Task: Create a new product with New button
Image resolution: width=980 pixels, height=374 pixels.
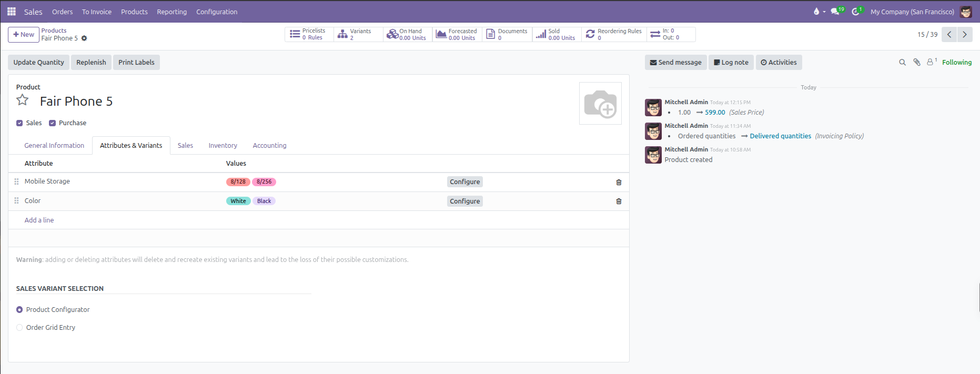Action: coord(24,34)
